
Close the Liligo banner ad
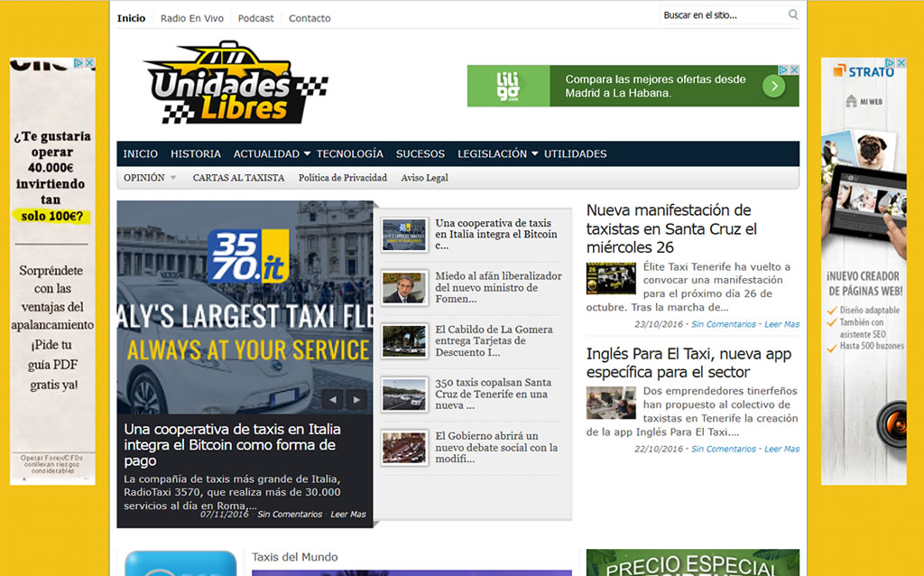(x=793, y=70)
